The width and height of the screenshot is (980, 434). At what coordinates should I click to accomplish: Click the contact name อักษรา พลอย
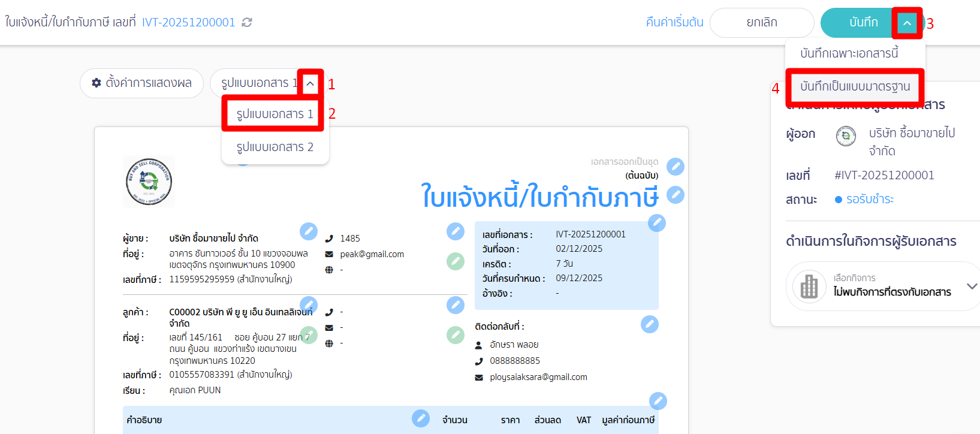514,345
